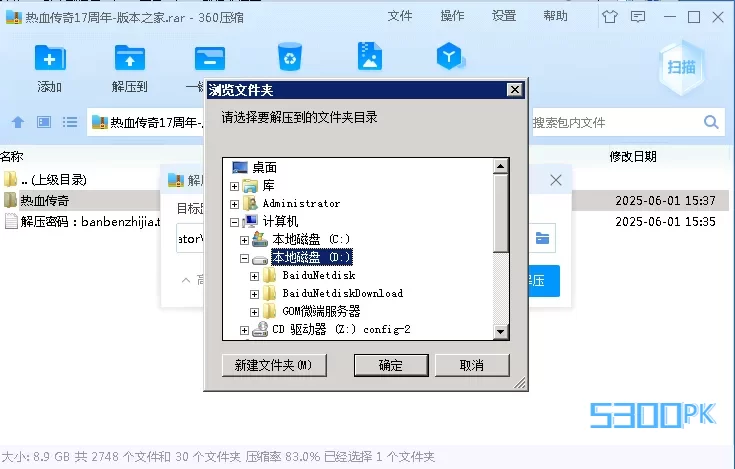
Task: Select 桌面 in the folder tree
Action: pos(264,167)
